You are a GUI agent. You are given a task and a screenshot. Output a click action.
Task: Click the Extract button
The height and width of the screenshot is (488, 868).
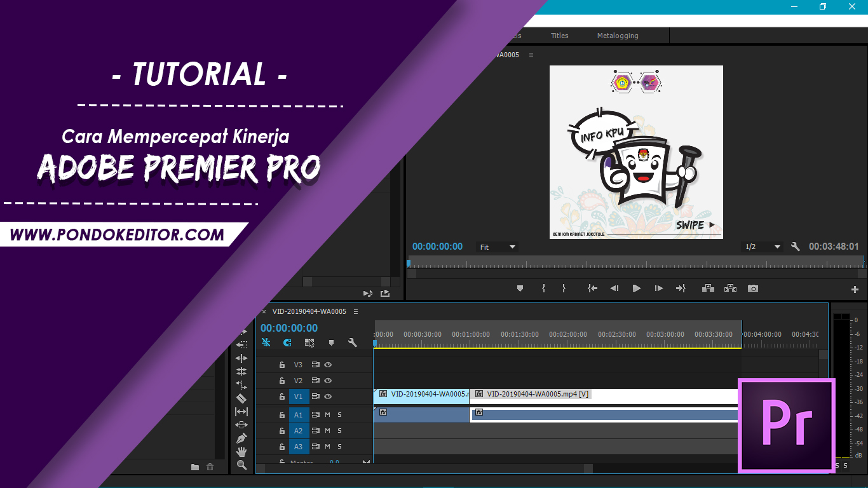coord(730,288)
